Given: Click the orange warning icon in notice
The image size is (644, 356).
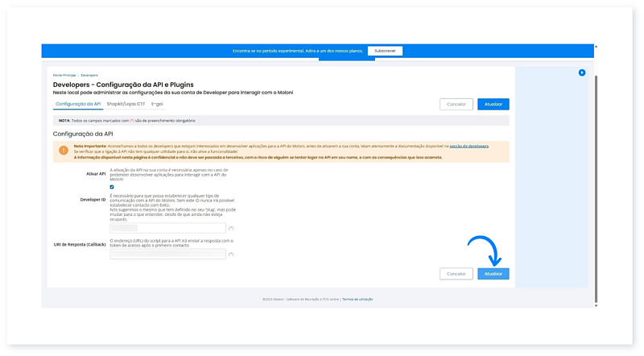Looking at the screenshot, I should coord(64,150).
